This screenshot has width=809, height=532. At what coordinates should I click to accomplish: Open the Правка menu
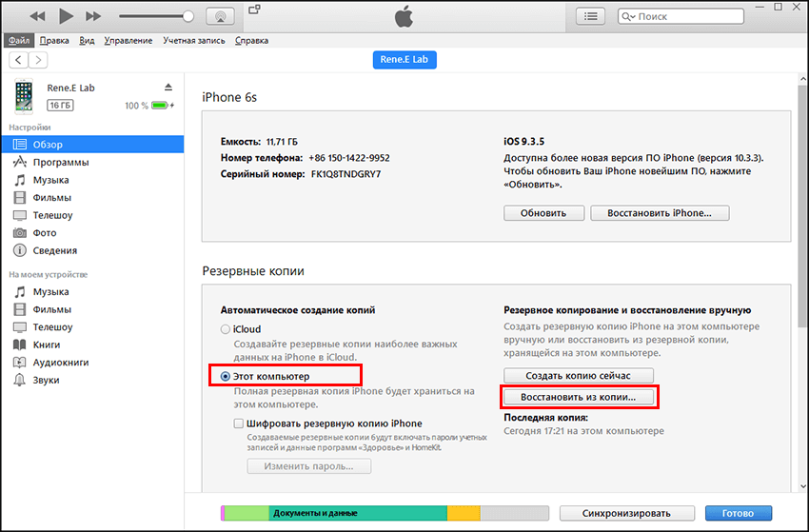(54, 40)
